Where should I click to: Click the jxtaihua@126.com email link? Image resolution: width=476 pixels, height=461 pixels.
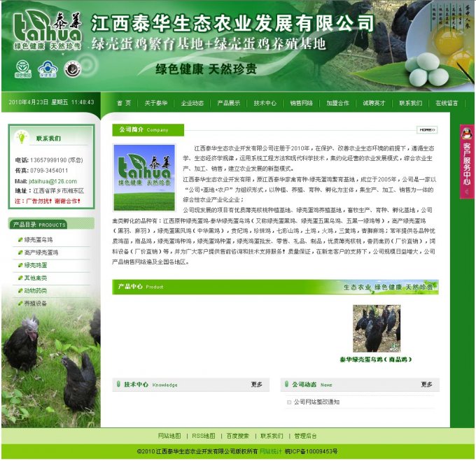click(52, 180)
